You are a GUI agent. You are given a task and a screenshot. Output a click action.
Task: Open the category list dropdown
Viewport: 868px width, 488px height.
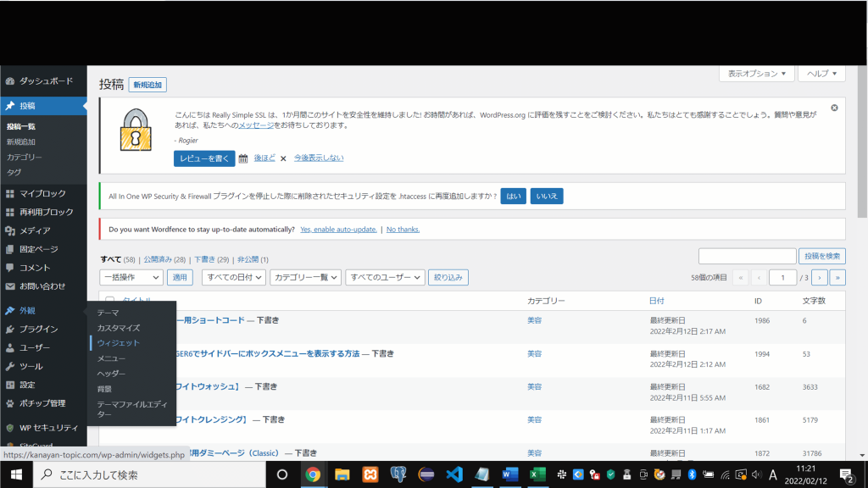(306, 277)
